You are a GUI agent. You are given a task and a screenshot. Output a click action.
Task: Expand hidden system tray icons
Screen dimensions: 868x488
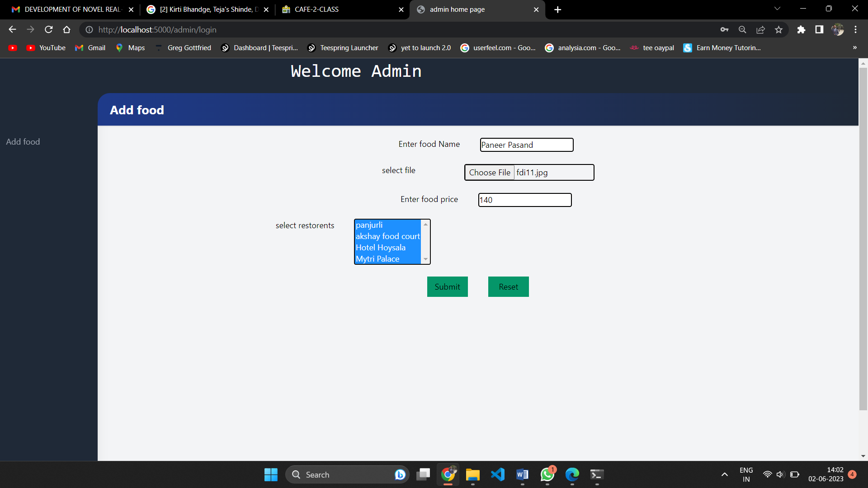tap(724, 475)
